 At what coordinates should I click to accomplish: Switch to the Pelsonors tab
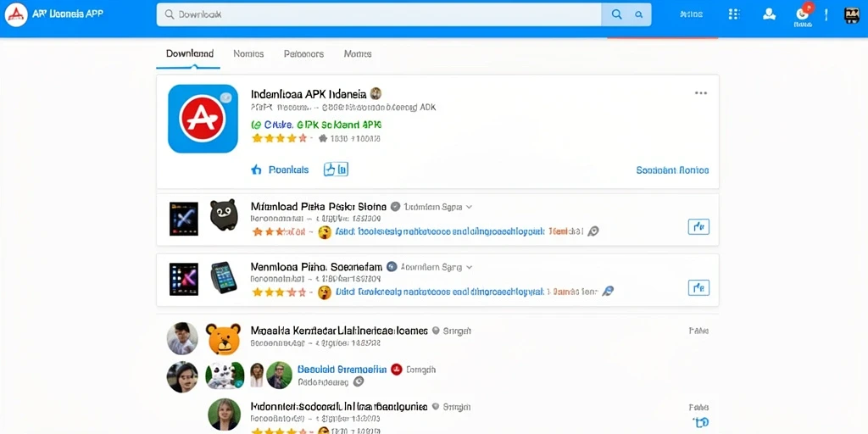[303, 53]
